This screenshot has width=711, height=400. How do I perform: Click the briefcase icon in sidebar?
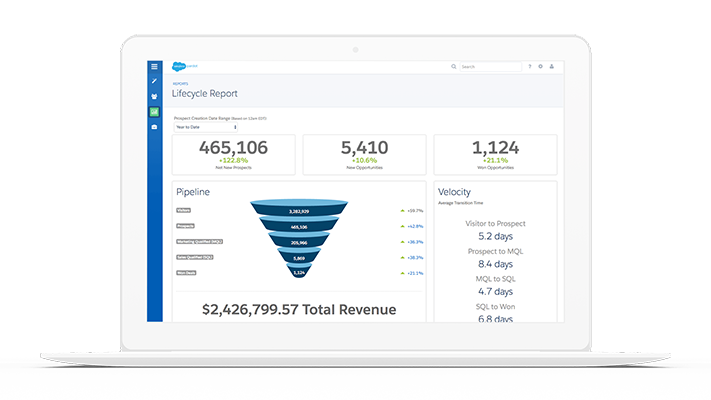(154, 127)
